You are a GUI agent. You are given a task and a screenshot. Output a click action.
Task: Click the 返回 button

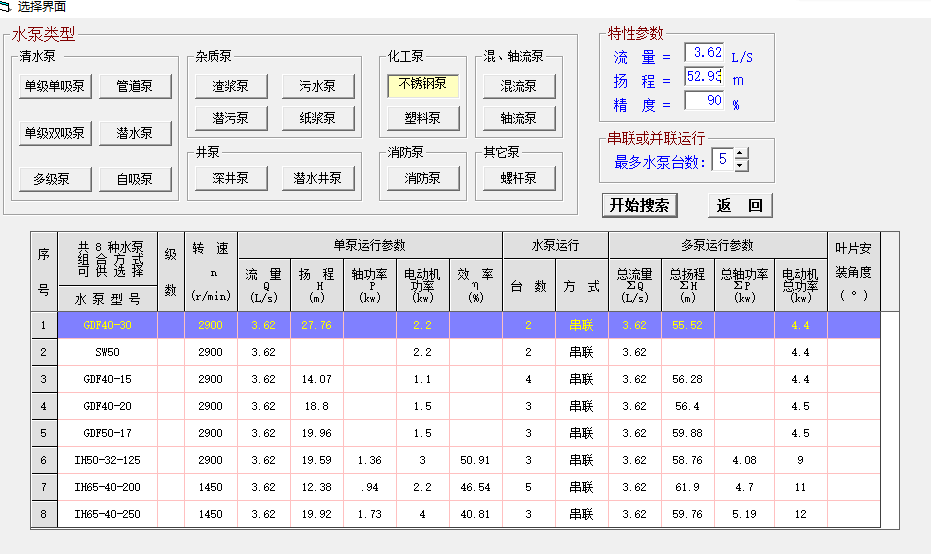coord(740,205)
